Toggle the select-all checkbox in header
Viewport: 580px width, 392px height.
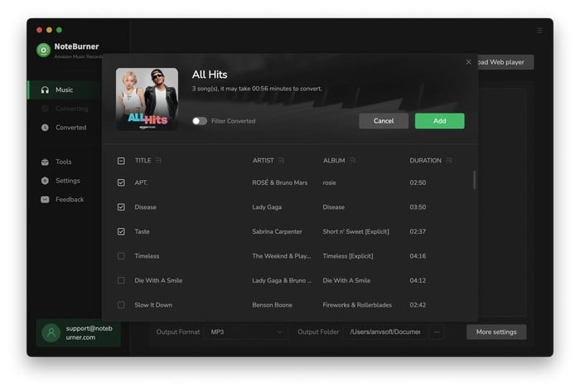121,161
